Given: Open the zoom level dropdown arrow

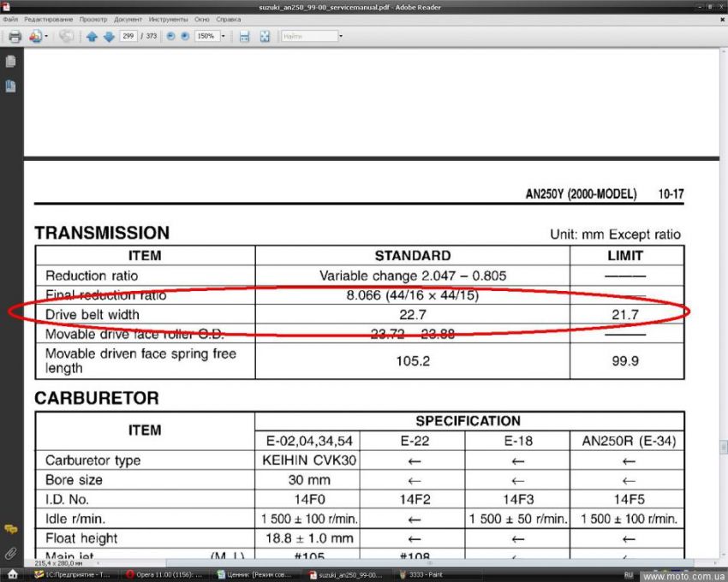Looking at the screenshot, I should coord(223,36).
